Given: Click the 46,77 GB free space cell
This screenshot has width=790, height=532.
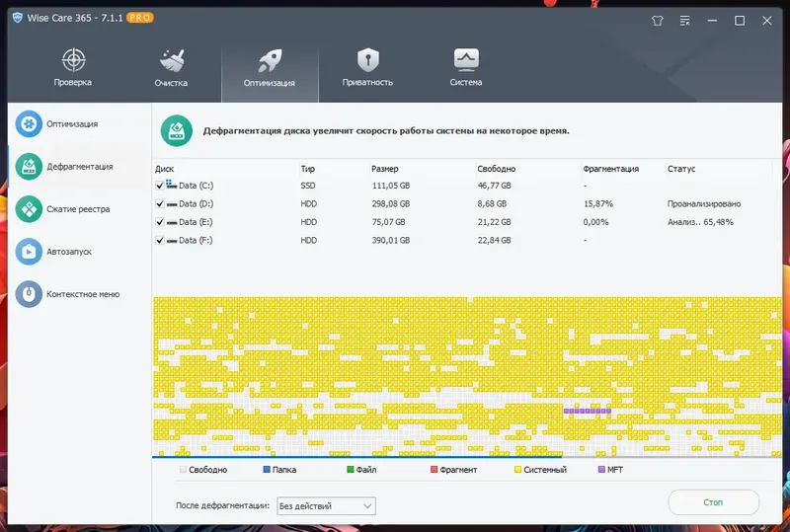Looking at the screenshot, I should (x=495, y=186).
